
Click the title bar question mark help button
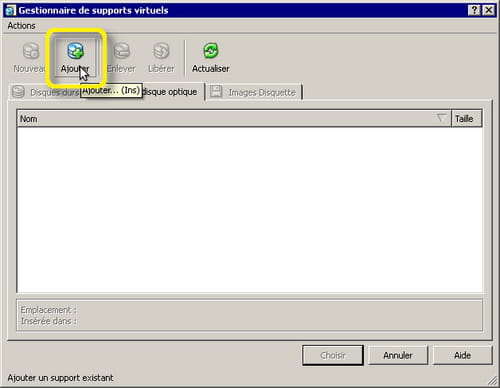(474, 10)
